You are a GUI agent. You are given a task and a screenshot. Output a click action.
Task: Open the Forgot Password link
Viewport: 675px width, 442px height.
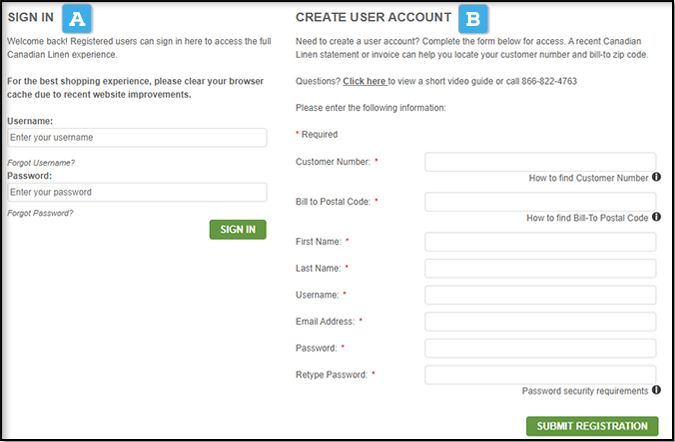pyautogui.click(x=40, y=213)
